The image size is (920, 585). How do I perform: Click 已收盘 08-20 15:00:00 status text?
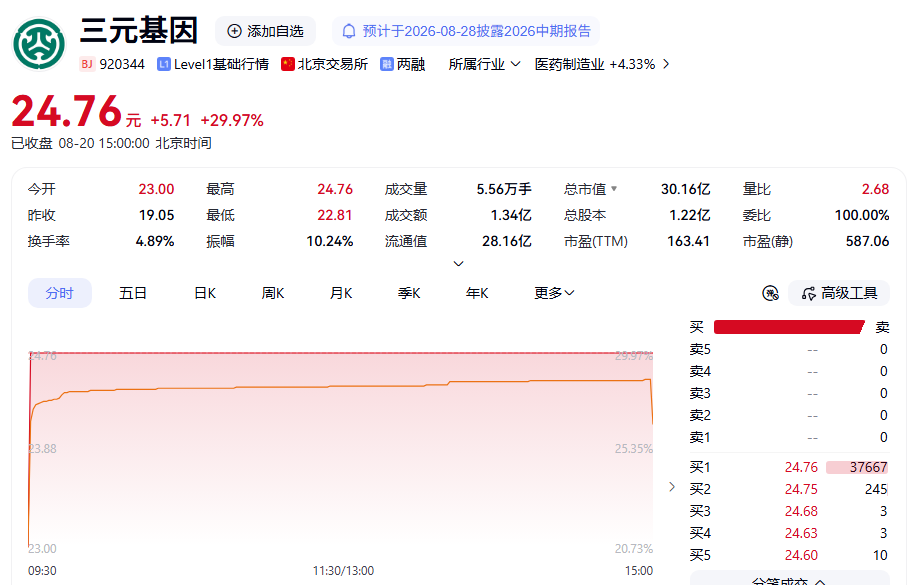click(111, 143)
